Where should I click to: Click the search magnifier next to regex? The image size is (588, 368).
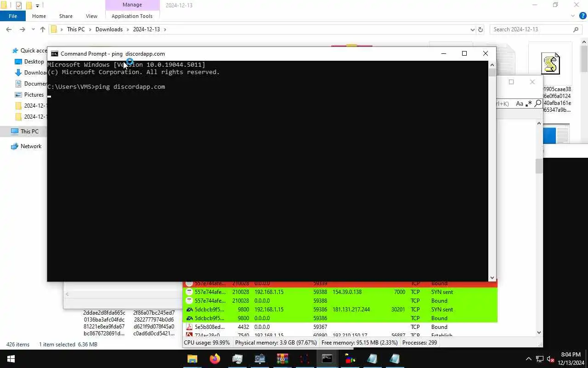coord(538,103)
